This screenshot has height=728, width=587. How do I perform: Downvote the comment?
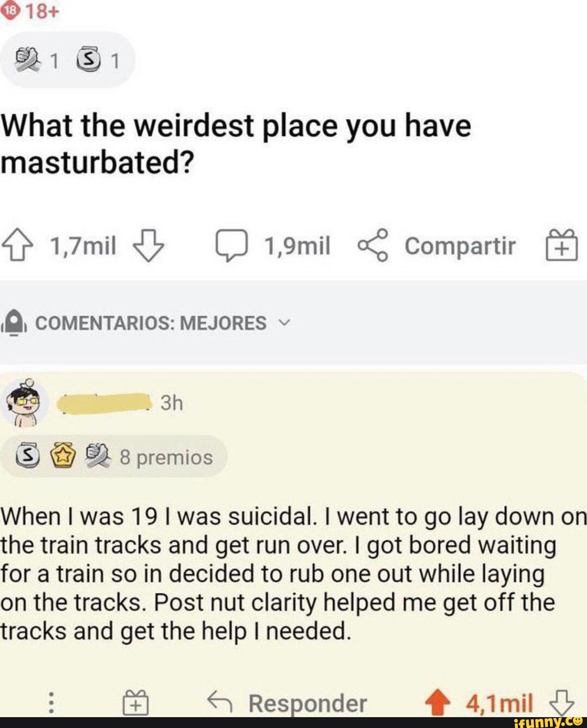click(x=561, y=702)
